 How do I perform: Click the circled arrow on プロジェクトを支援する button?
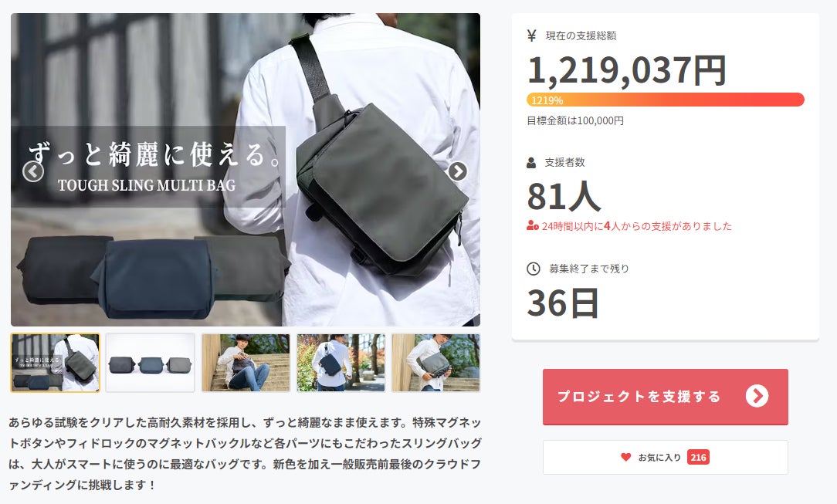(757, 396)
